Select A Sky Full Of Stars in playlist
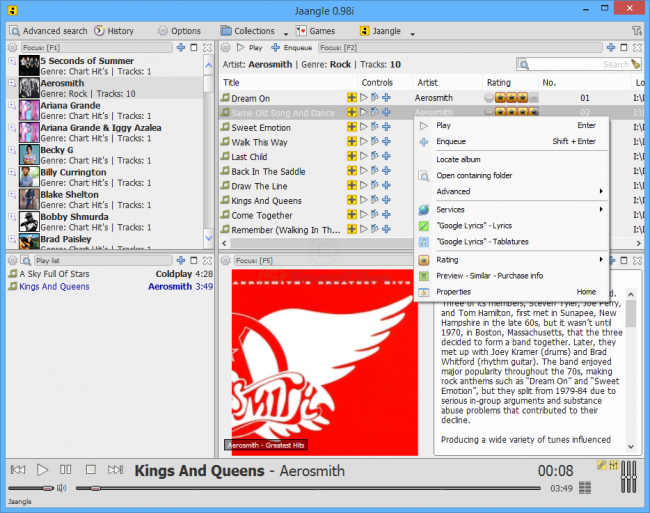The image size is (650, 513). [x=110, y=274]
